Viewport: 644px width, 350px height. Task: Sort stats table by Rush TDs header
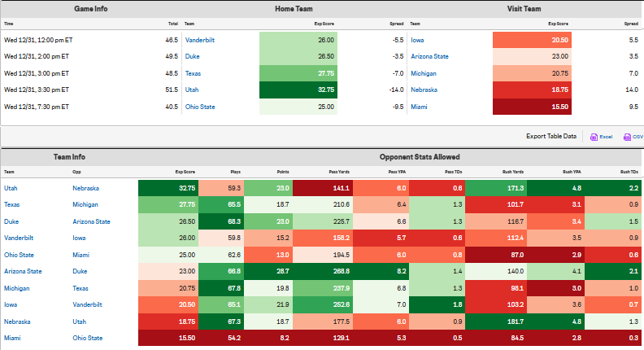click(629, 172)
